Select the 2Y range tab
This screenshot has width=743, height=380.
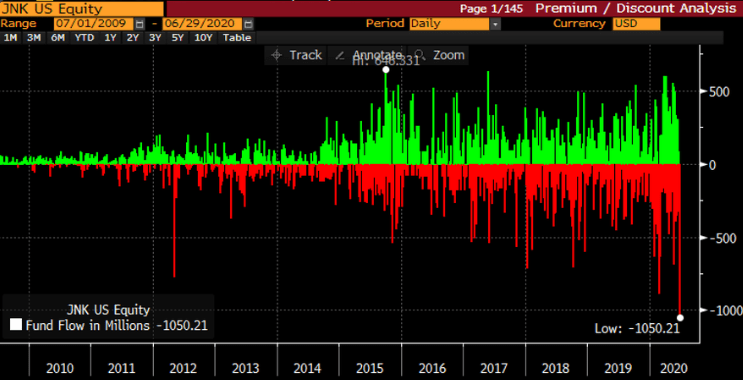pyautogui.click(x=133, y=38)
